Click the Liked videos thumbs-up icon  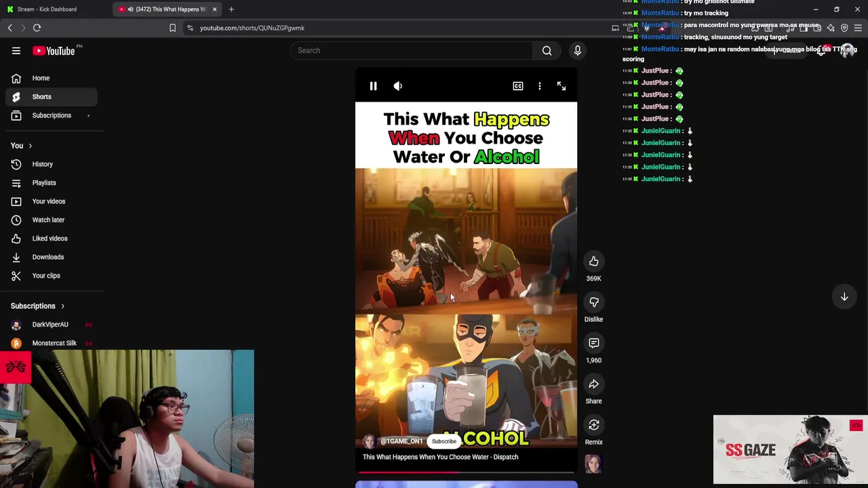click(16, 239)
